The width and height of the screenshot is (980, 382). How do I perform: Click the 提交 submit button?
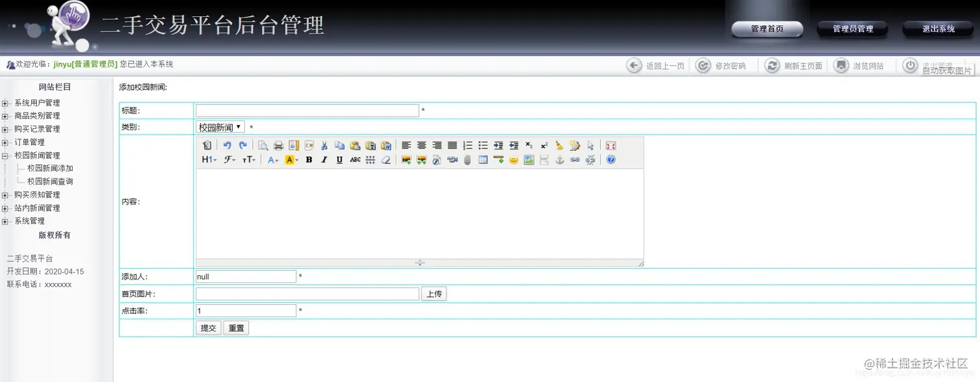[207, 328]
